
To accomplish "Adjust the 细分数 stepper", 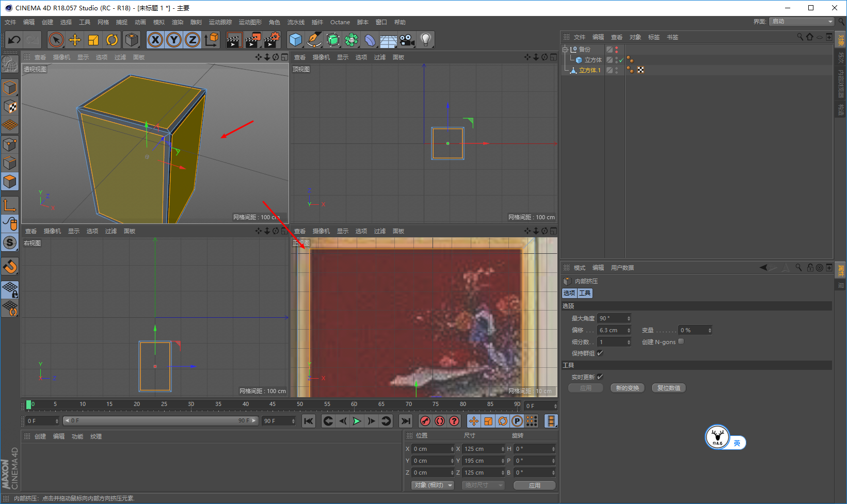I will pyautogui.click(x=629, y=342).
